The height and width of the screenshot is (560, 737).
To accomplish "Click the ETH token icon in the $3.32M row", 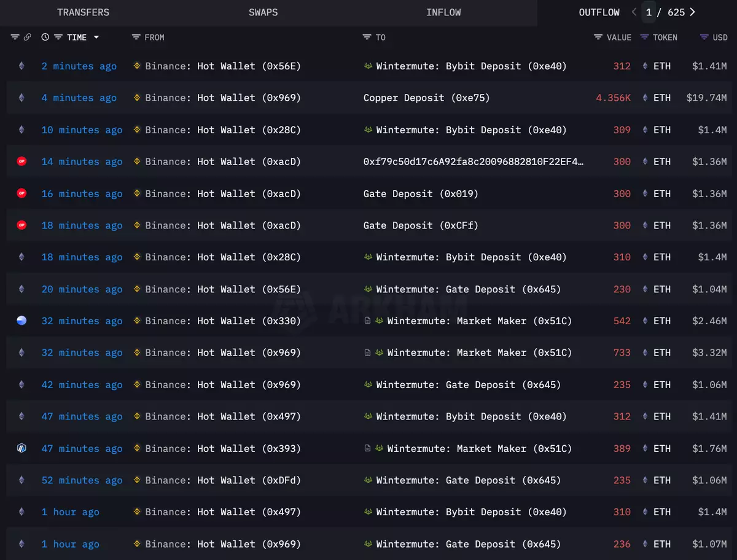I will (x=645, y=352).
